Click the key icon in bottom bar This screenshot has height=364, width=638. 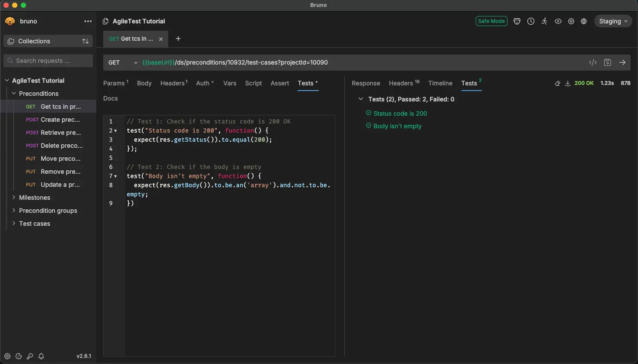coord(30,356)
